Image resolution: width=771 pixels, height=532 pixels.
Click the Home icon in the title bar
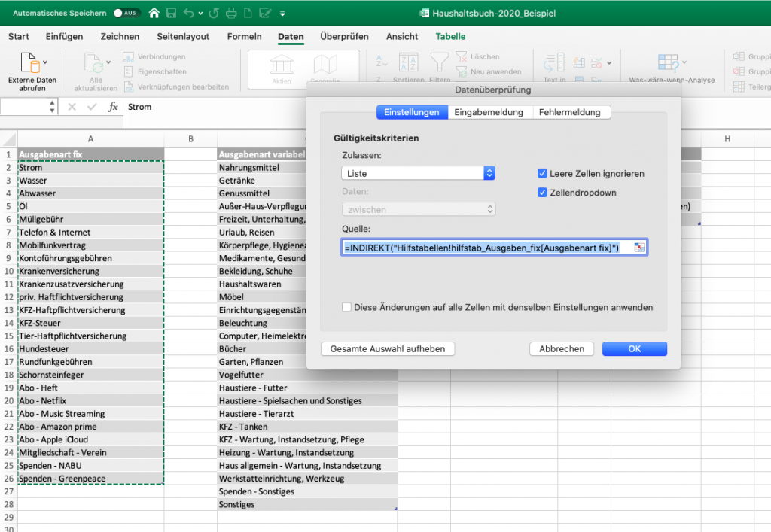[154, 14]
